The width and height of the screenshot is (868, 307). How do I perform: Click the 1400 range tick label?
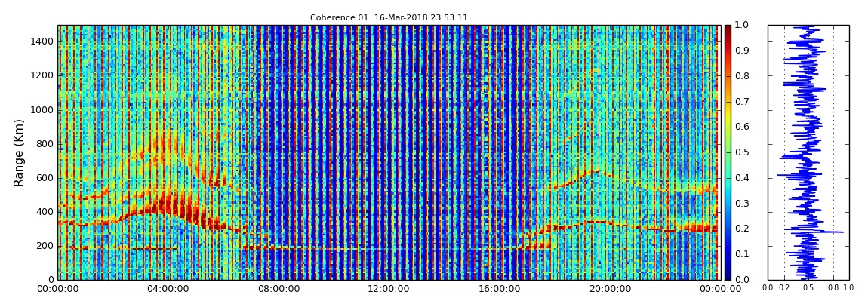(42, 41)
